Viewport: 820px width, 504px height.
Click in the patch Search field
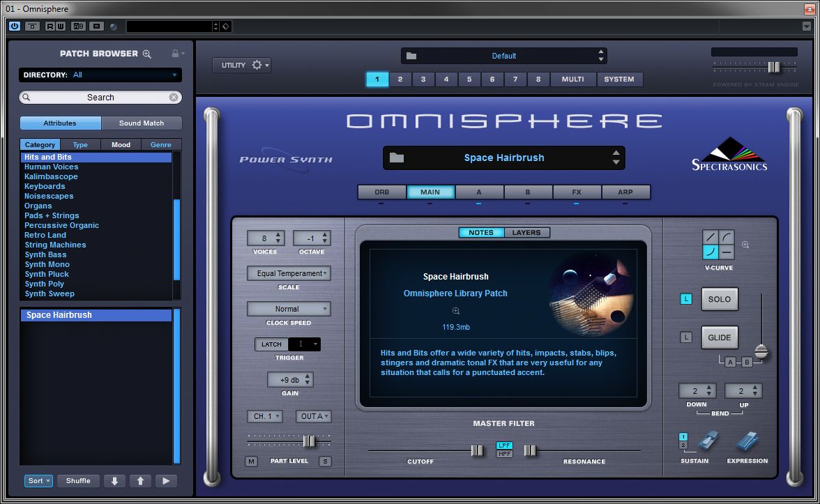100,98
